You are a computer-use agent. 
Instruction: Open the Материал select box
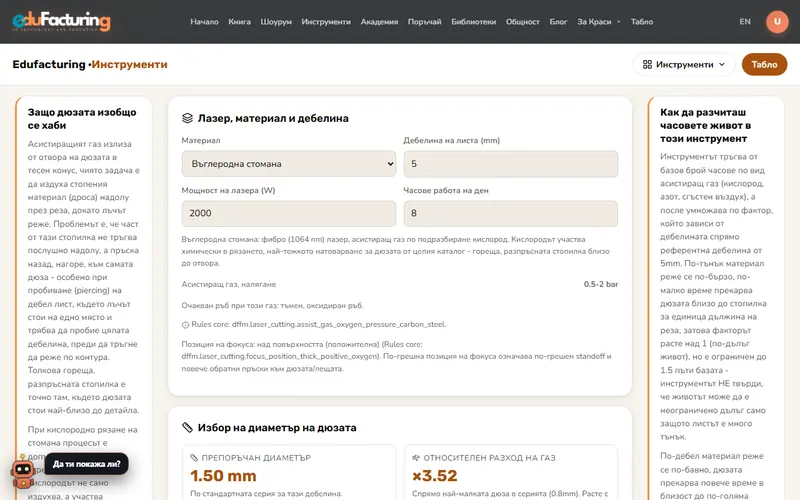tap(289, 164)
